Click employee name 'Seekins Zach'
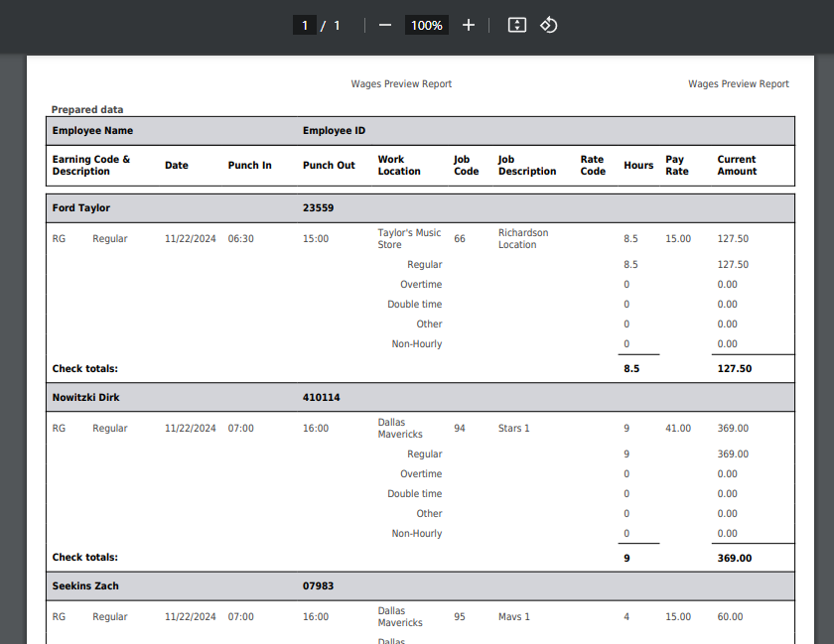Image resolution: width=834 pixels, height=644 pixels. [x=85, y=586]
